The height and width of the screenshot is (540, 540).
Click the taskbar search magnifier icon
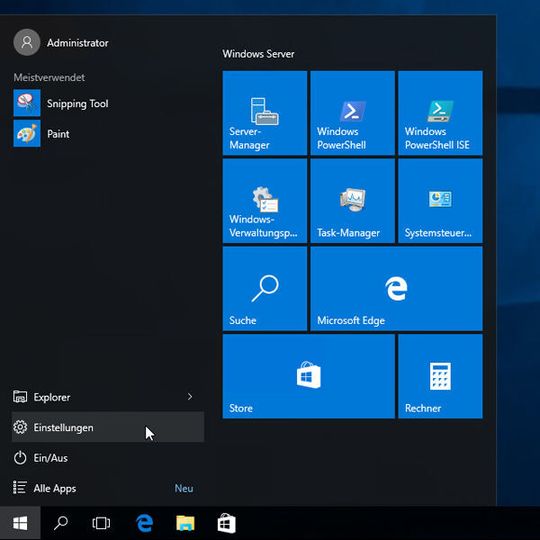[61, 523]
